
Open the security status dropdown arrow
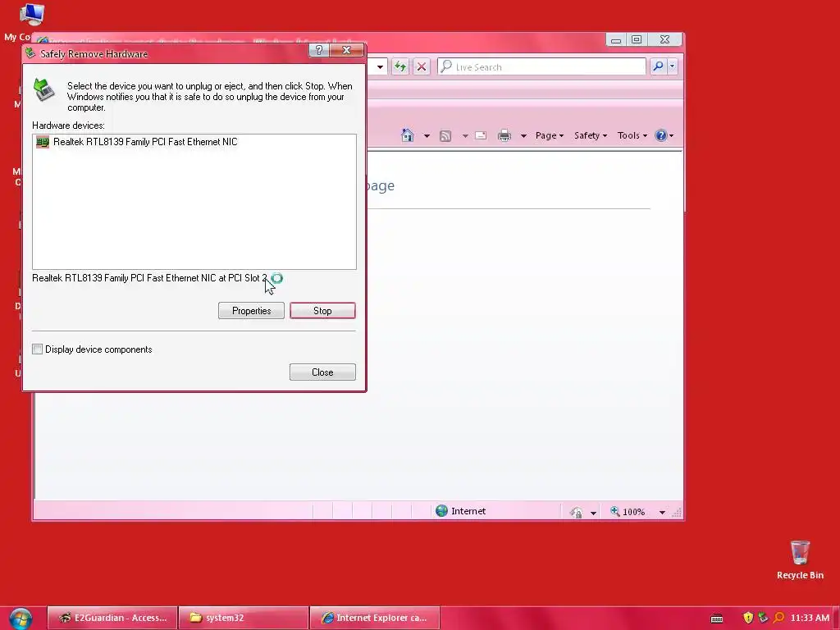coord(593,513)
